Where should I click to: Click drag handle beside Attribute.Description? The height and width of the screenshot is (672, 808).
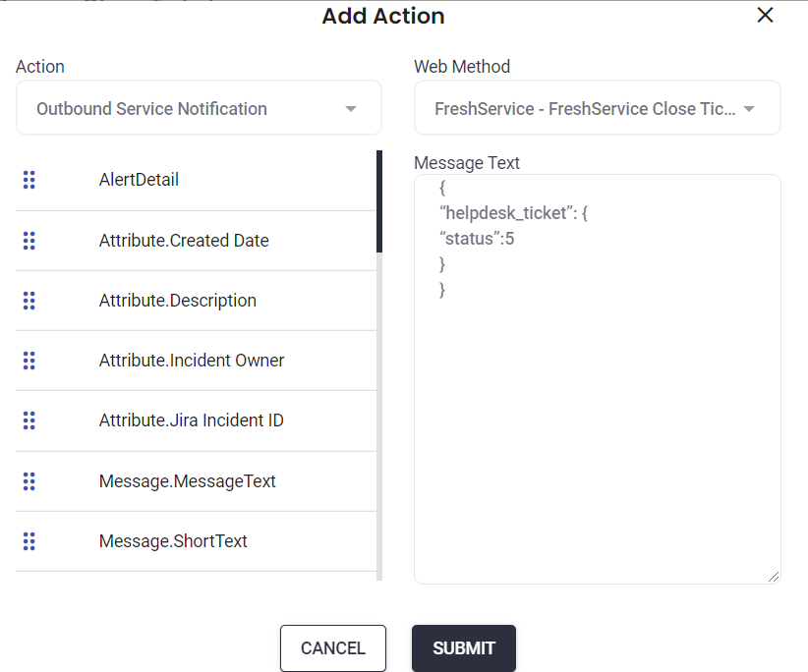[x=29, y=301]
